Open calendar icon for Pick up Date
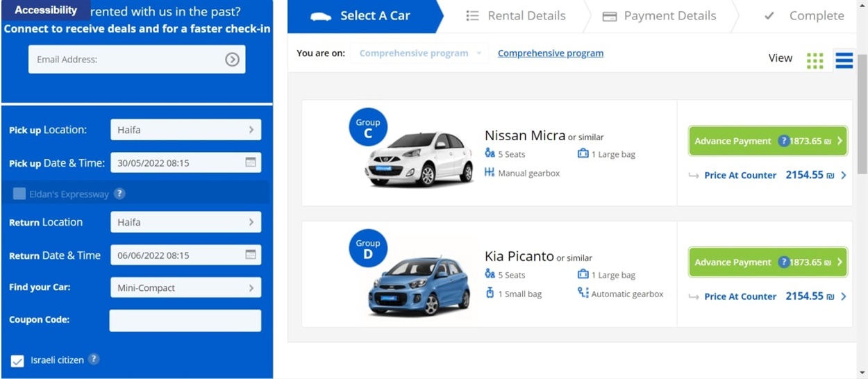Viewport: 868px width, 379px height. [251, 162]
